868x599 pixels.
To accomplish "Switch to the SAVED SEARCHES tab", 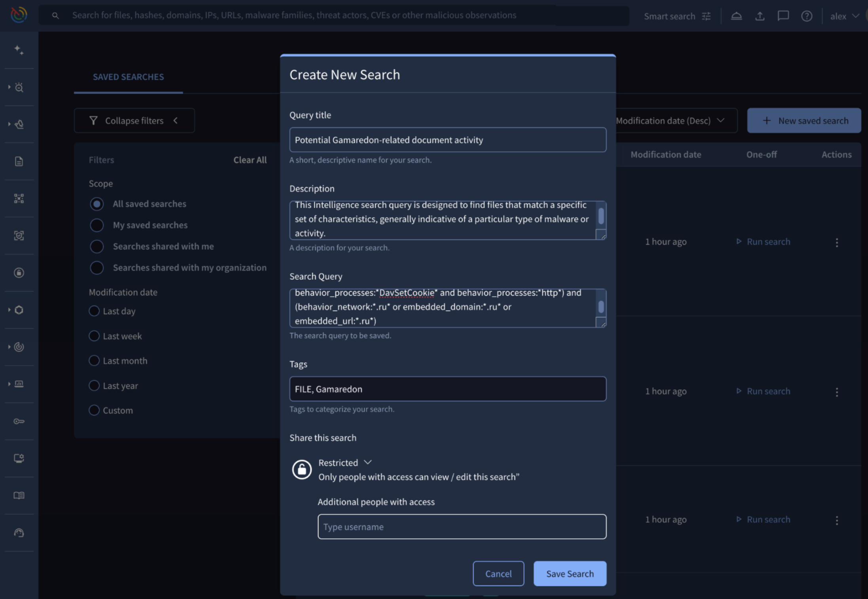I will (128, 77).
